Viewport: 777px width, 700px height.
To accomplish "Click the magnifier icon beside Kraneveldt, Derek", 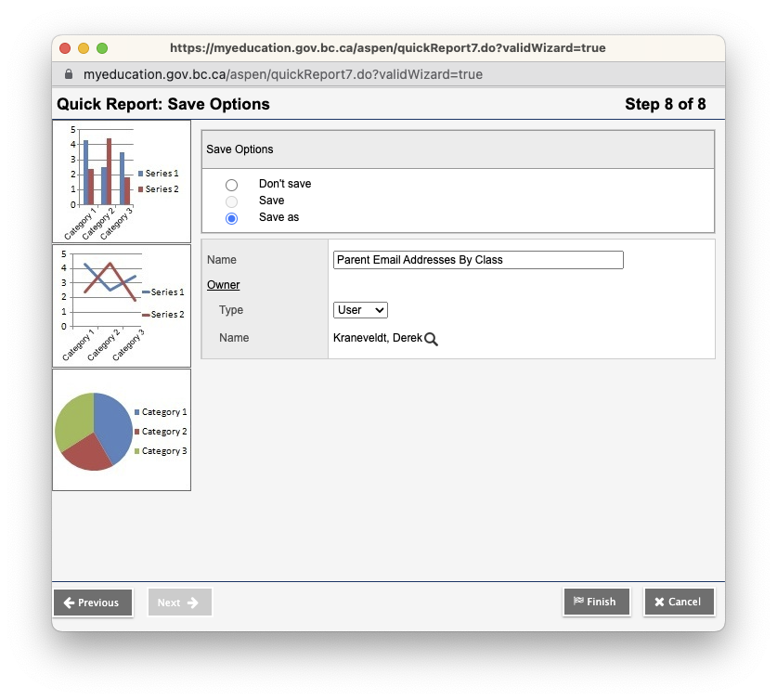I will coord(431,339).
